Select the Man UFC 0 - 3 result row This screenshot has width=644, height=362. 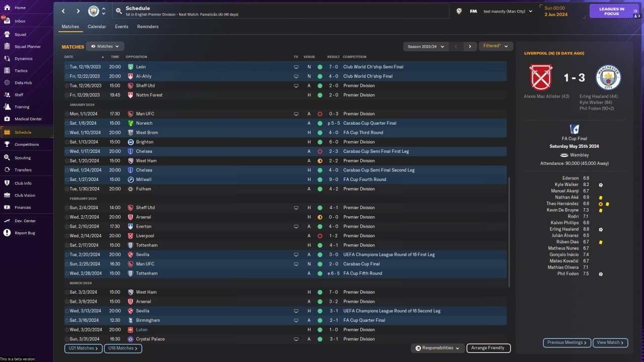(285, 114)
